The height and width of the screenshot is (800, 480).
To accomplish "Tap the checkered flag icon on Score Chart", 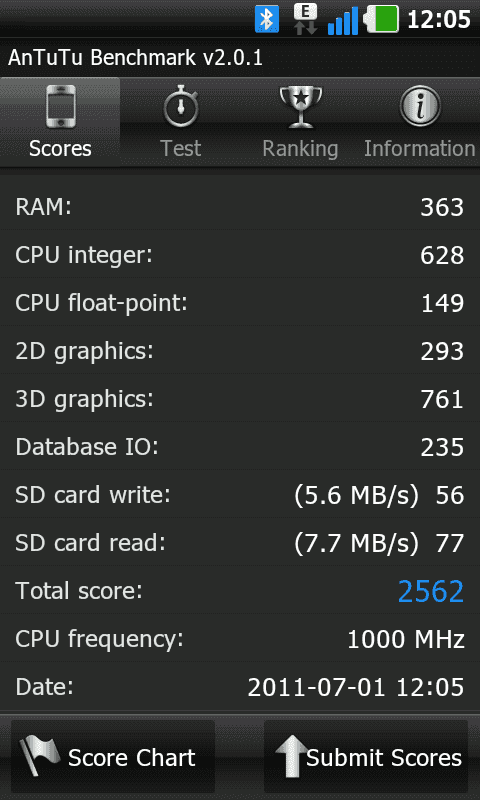I will click(x=39, y=757).
